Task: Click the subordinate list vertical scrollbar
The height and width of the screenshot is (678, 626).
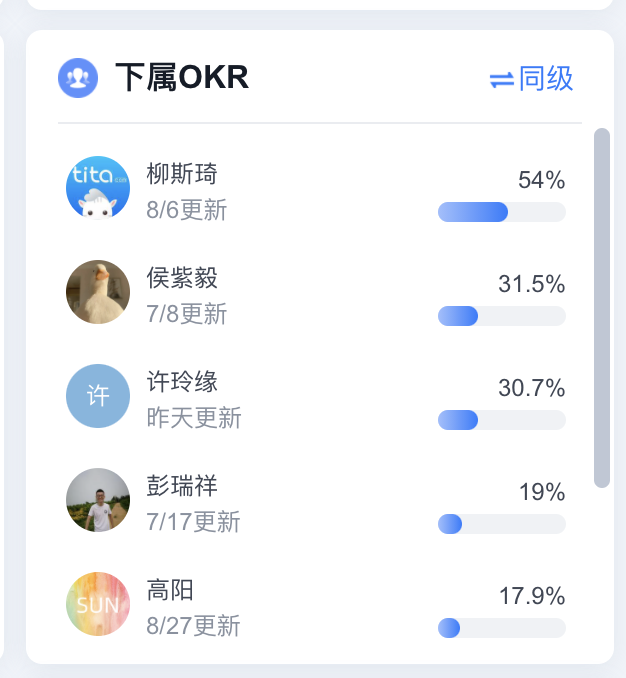Action: coord(602,308)
